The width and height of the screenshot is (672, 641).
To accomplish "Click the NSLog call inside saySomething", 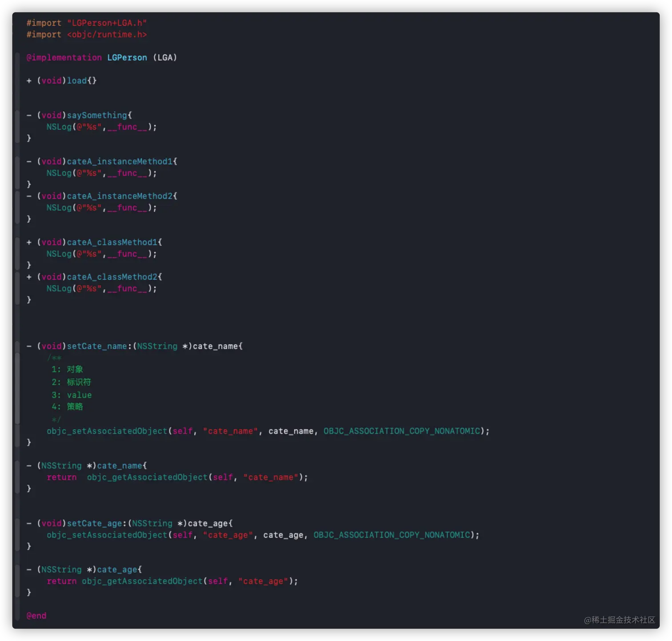I will (59, 127).
